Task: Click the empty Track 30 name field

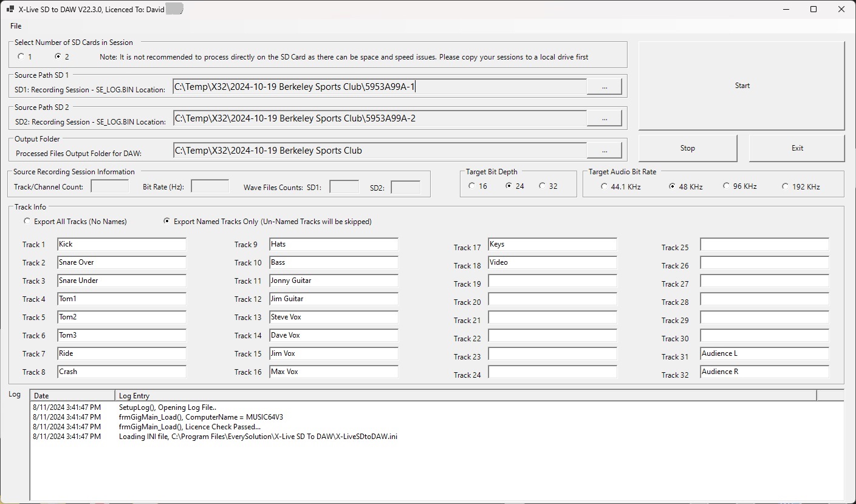Action: coord(764,335)
